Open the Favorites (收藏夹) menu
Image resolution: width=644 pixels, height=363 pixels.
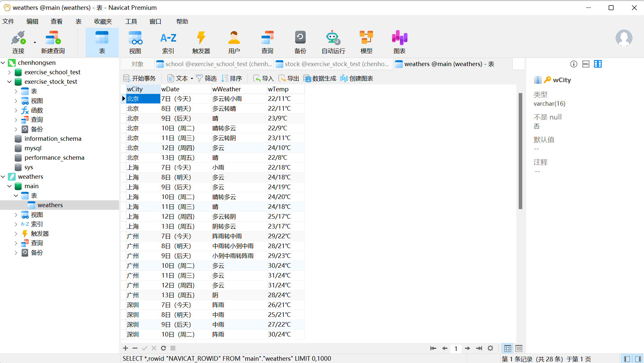[x=103, y=22]
